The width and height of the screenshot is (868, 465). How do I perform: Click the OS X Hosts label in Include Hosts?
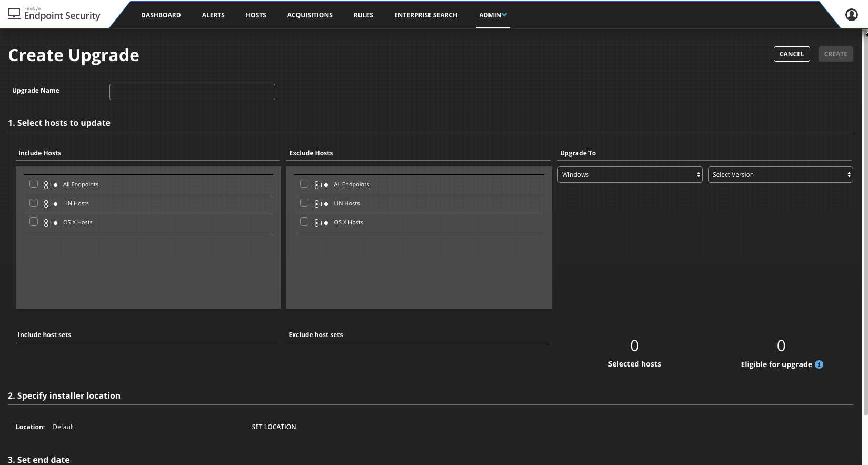77,222
